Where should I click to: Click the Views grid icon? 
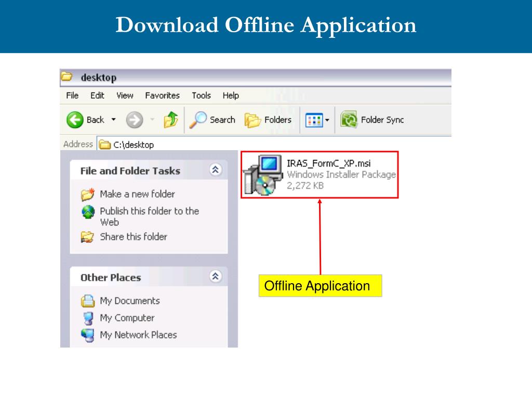314,120
